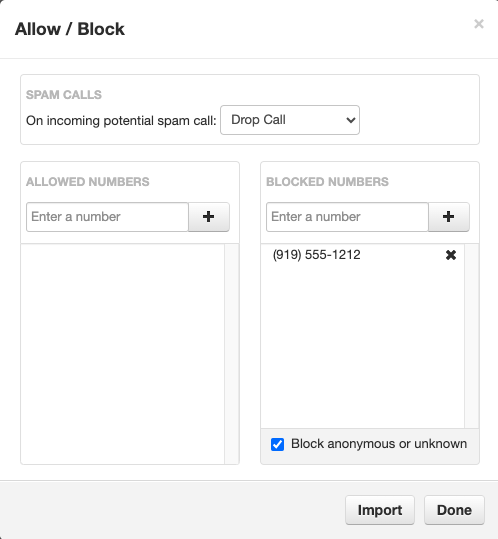Focus the Blocked Numbers input field
Viewport: 498px width, 539px height.
[347, 217]
